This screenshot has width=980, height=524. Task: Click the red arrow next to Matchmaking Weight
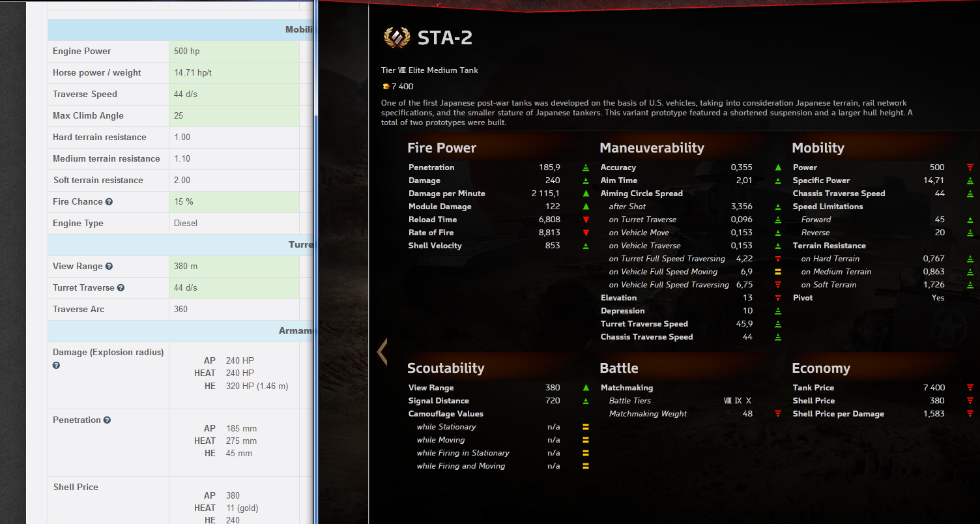(777, 414)
